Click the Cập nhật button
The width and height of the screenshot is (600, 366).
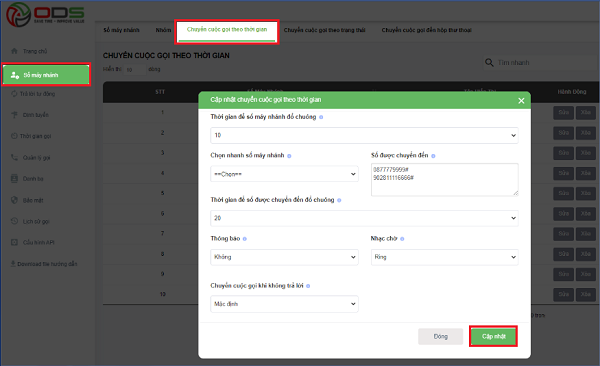493,336
